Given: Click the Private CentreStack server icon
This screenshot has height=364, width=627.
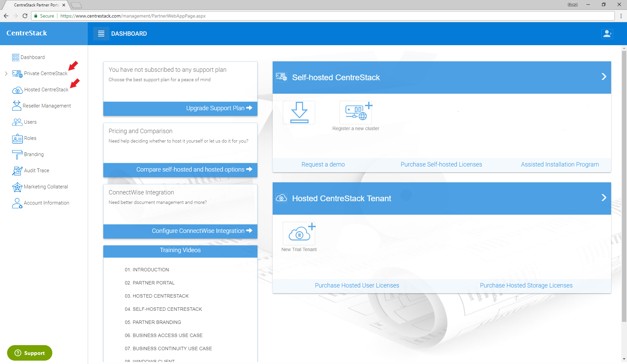Looking at the screenshot, I should click(17, 73).
